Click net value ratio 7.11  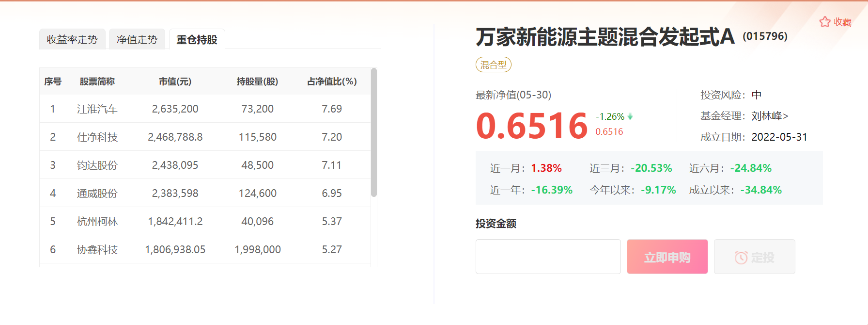click(x=332, y=165)
